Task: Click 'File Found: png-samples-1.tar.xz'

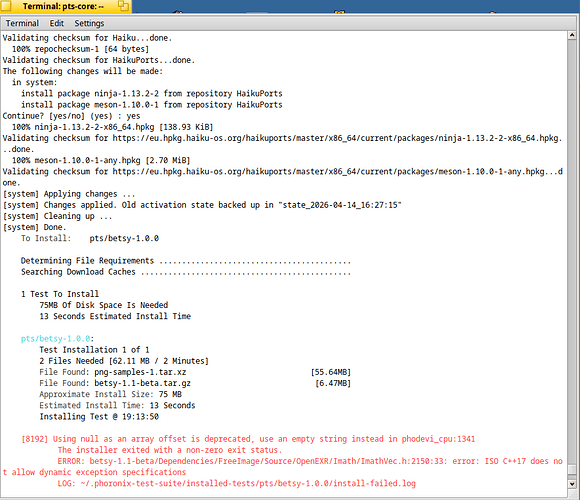Action: [x=113, y=372]
